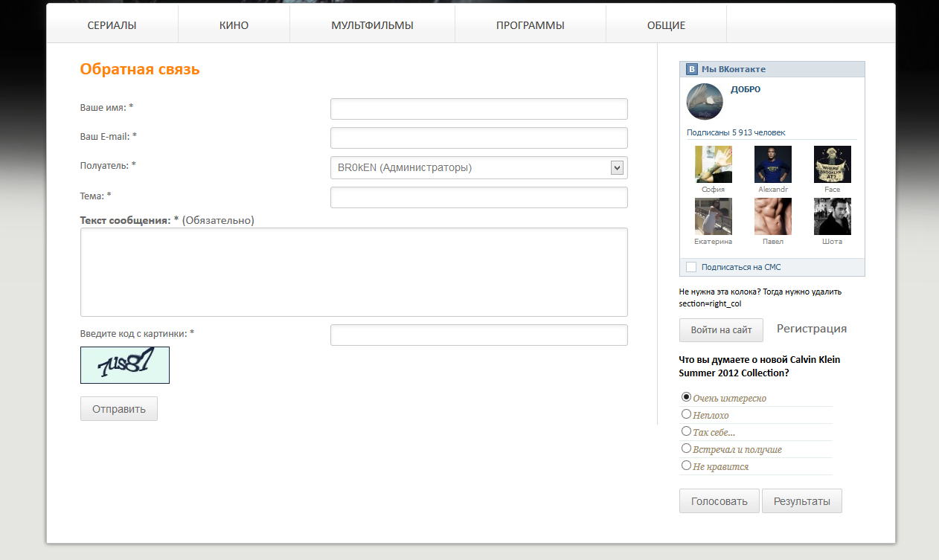Click the captcha code image

(125, 365)
